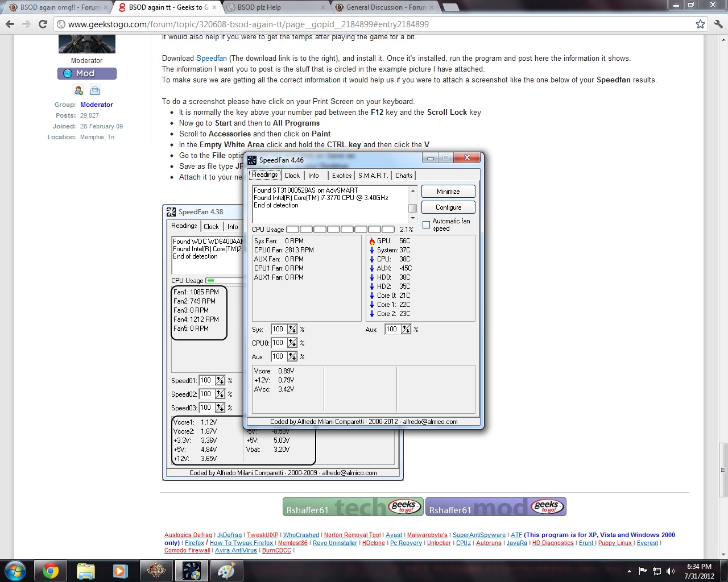Click the geeks to go tech banner
The height and width of the screenshot is (582, 728).
coord(353,506)
